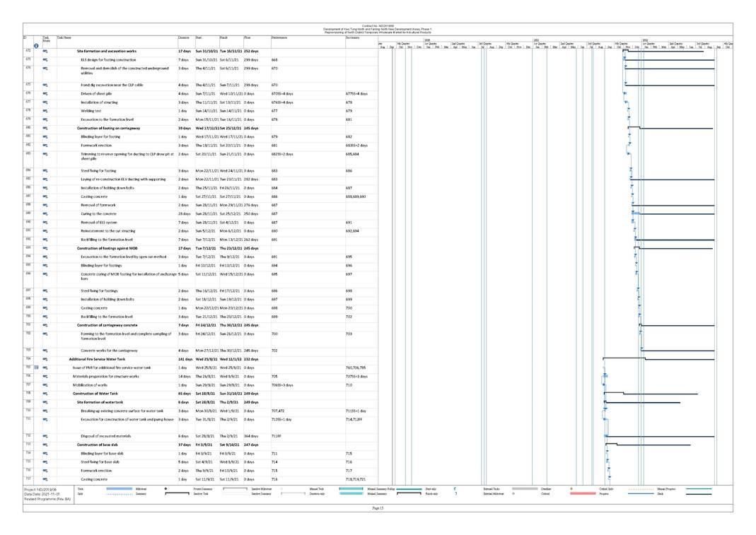
Task: Click task mode icon for Driven of sheet pile
Action: coord(45,93)
